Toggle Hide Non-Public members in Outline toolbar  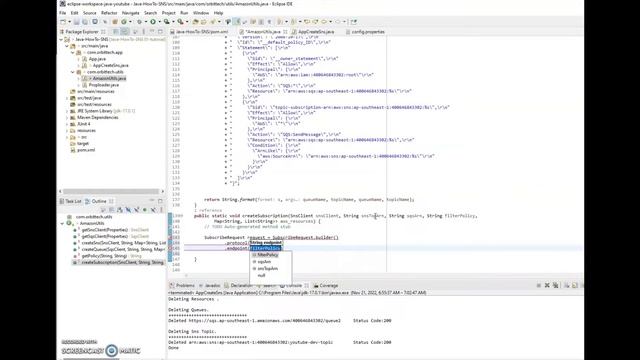click(144, 210)
